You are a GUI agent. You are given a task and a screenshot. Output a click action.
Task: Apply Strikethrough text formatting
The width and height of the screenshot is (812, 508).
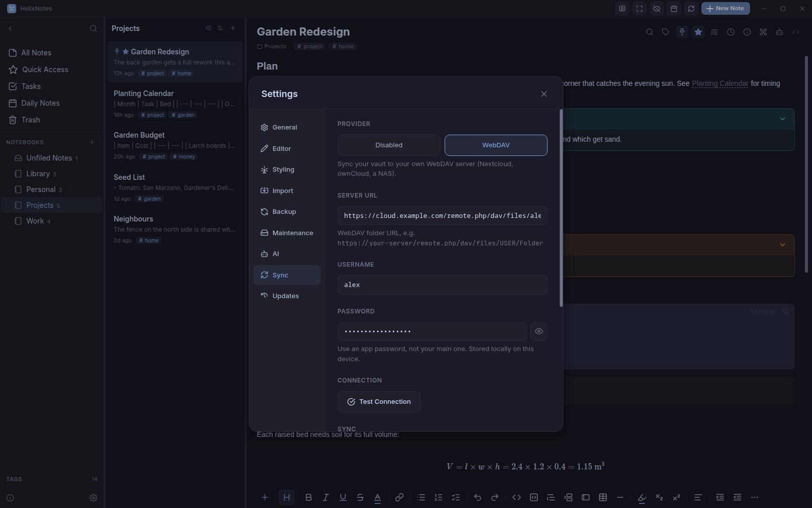360,497
